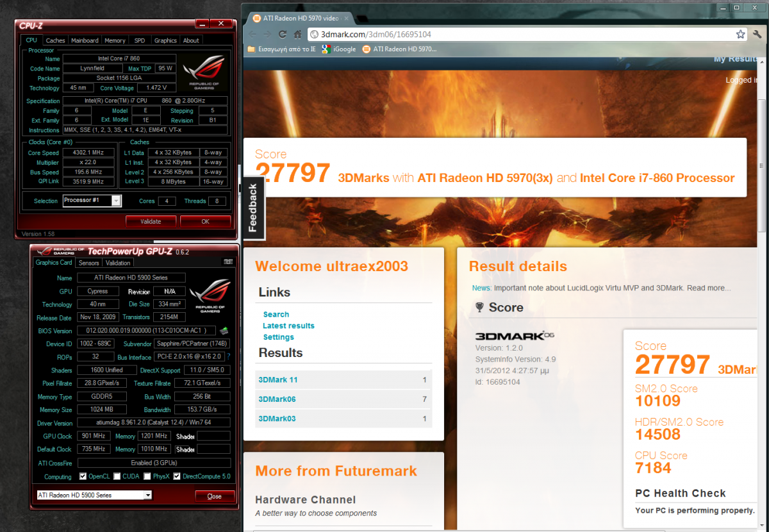The image size is (769, 532).
Task: Open Chrome's home page icon
Action: [x=298, y=34]
